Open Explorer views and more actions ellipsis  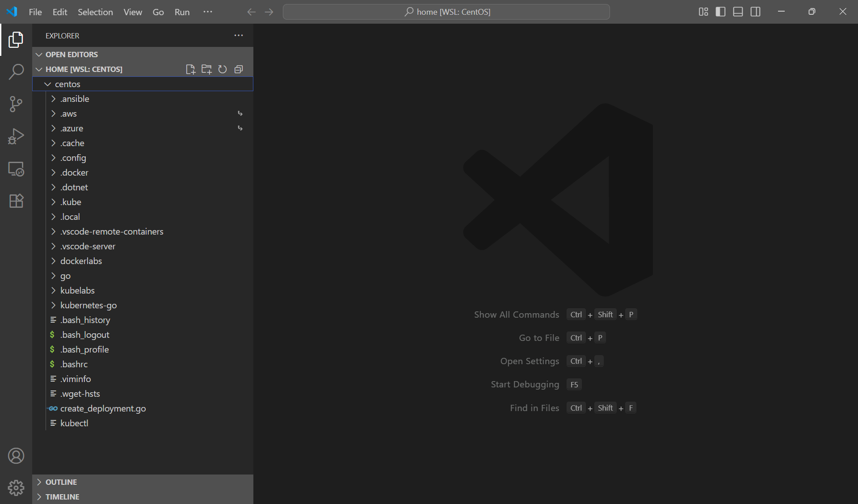(x=239, y=35)
